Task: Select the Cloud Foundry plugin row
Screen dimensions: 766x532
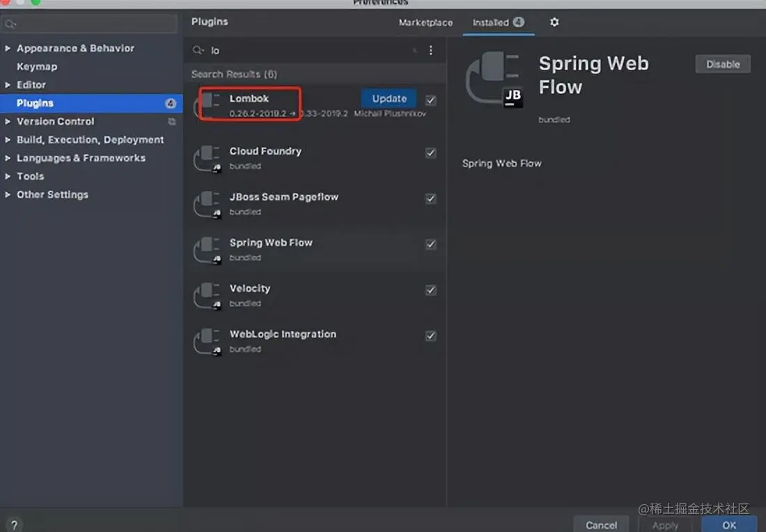Action: (x=315, y=158)
